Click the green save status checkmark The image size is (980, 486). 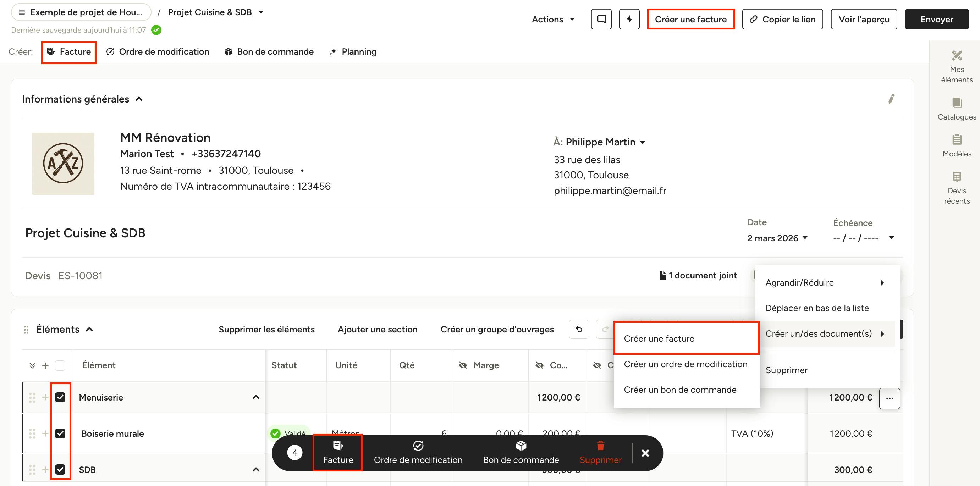coord(156,30)
